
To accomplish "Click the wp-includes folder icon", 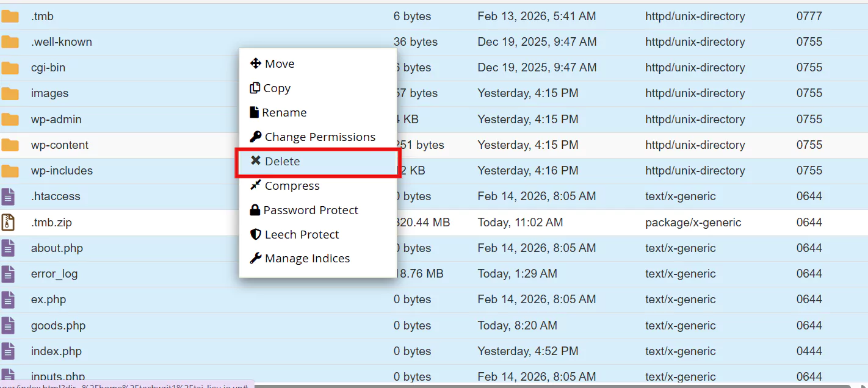I will pyautogui.click(x=10, y=171).
